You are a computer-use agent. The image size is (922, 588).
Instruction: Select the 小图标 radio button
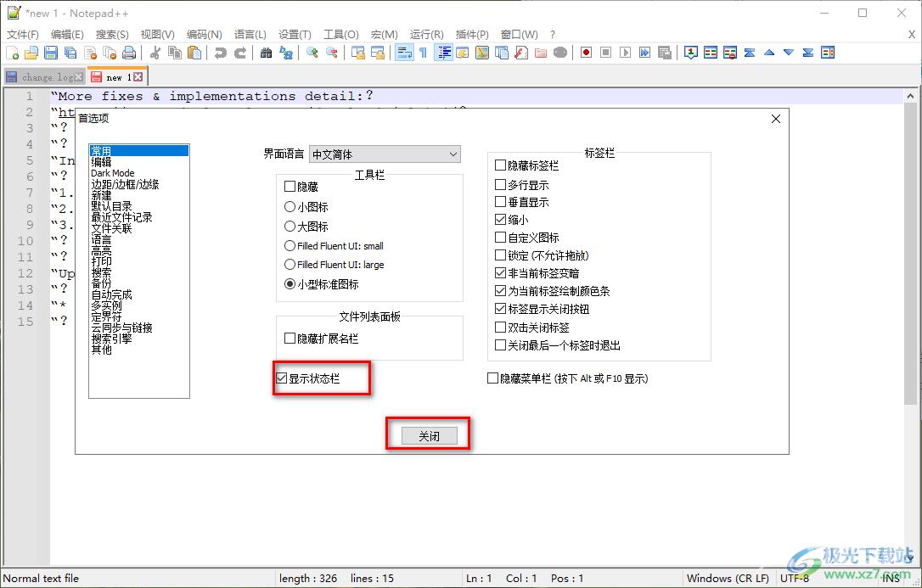point(290,207)
